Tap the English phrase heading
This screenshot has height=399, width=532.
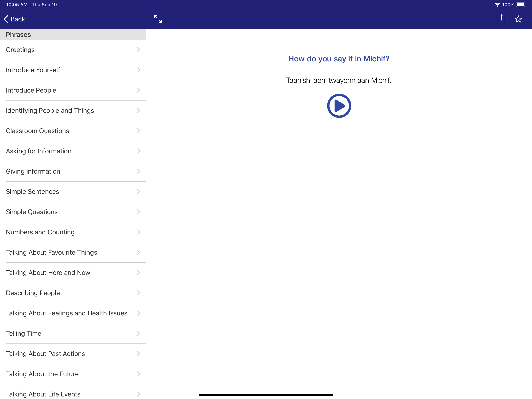tap(339, 59)
